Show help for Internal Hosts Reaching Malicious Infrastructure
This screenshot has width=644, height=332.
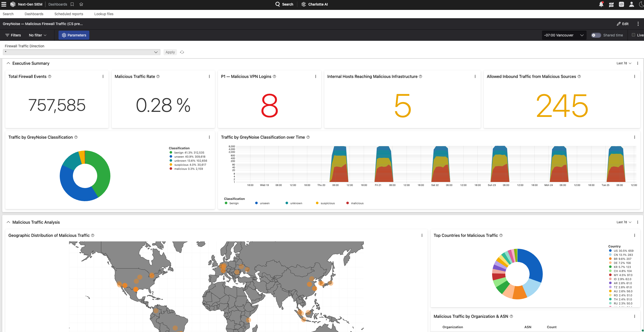(x=420, y=76)
